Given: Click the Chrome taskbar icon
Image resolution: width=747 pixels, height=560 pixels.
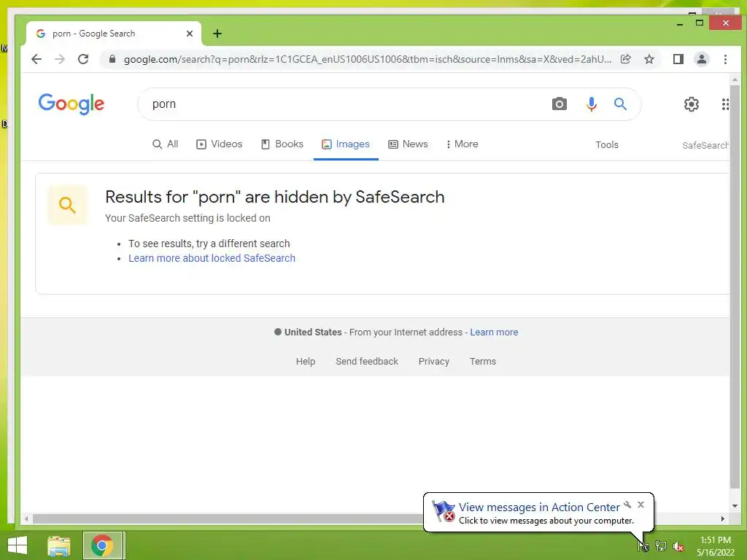Looking at the screenshot, I should point(102,545).
